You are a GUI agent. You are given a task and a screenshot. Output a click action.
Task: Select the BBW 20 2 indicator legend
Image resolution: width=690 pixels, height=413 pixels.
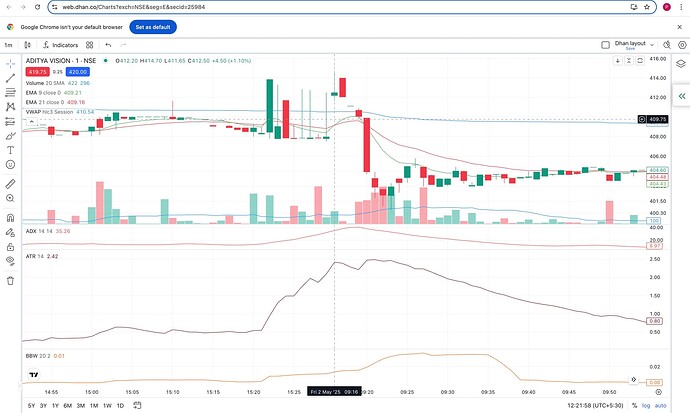click(x=38, y=356)
